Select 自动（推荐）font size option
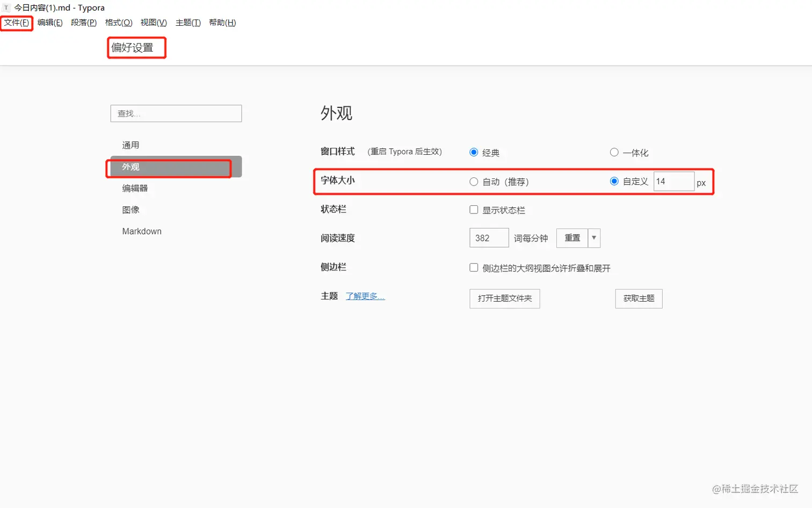812x508 pixels. point(474,182)
